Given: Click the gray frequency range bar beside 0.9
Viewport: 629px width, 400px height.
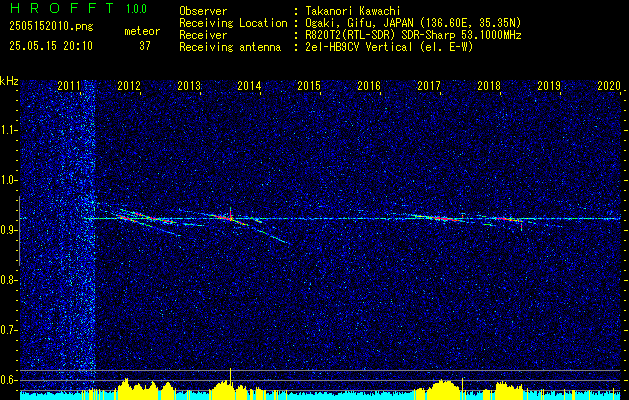Looking at the screenshot, I should (x=19, y=231).
